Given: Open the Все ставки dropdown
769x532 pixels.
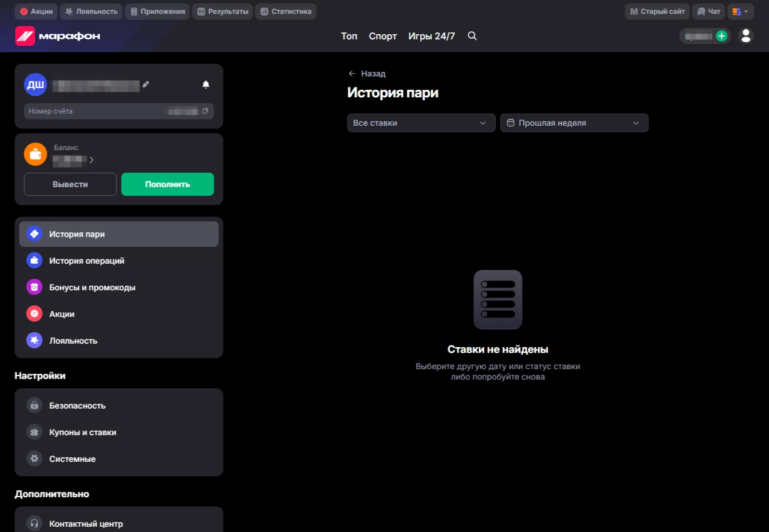Looking at the screenshot, I should (421, 123).
